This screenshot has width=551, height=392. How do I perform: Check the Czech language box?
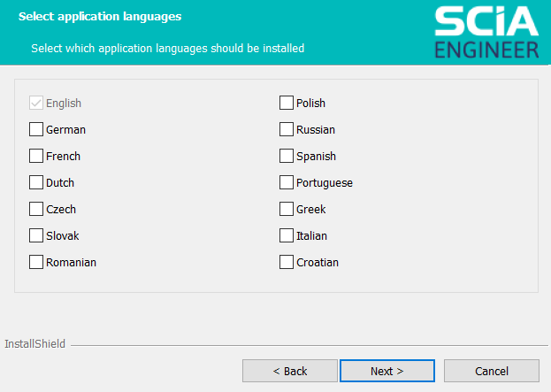click(36, 209)
